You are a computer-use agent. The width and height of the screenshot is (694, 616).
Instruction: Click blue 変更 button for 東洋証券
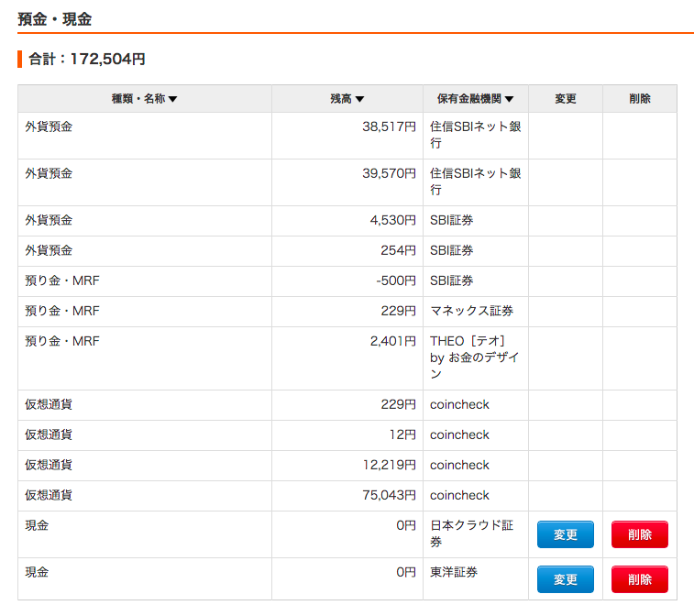(x=566, y=579)
